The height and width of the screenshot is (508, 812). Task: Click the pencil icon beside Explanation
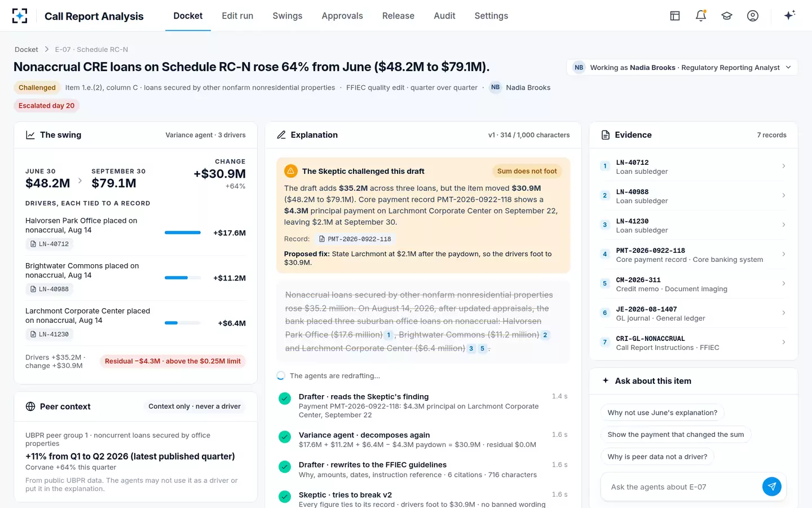281,135
